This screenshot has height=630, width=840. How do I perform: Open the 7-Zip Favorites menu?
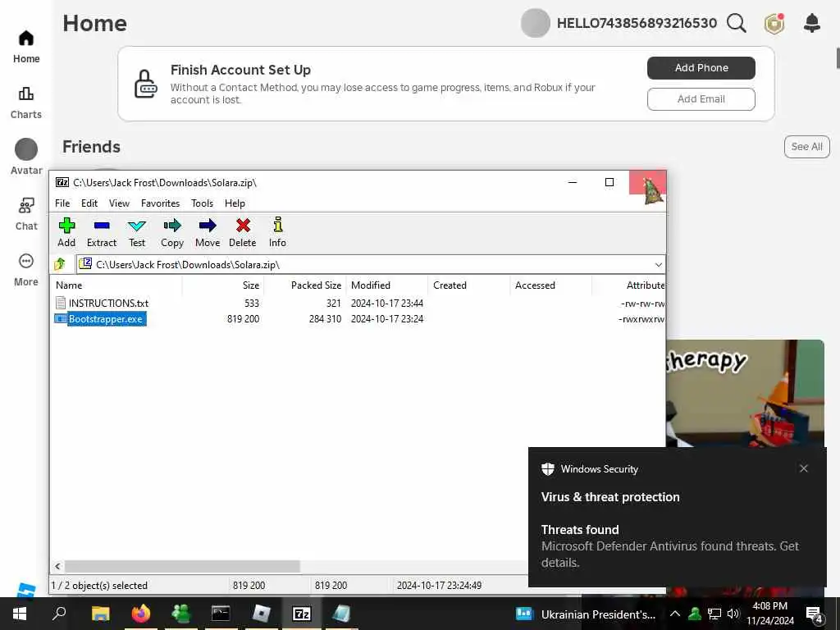[160, 203]
